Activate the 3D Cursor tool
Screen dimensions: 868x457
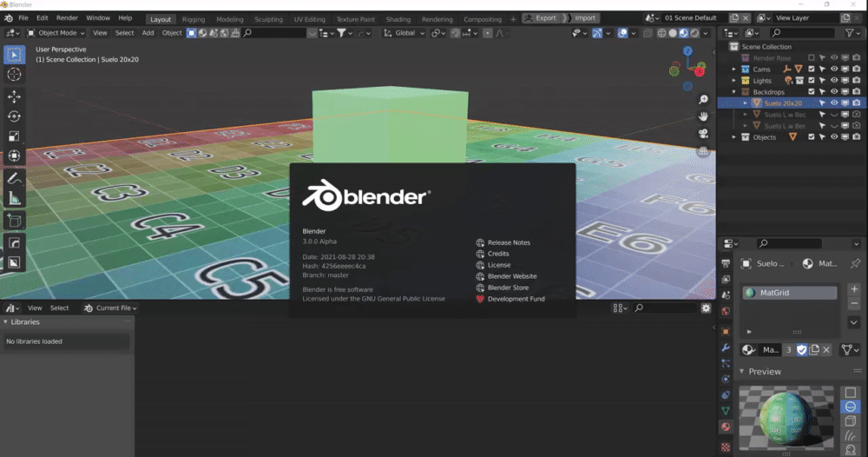15,74
